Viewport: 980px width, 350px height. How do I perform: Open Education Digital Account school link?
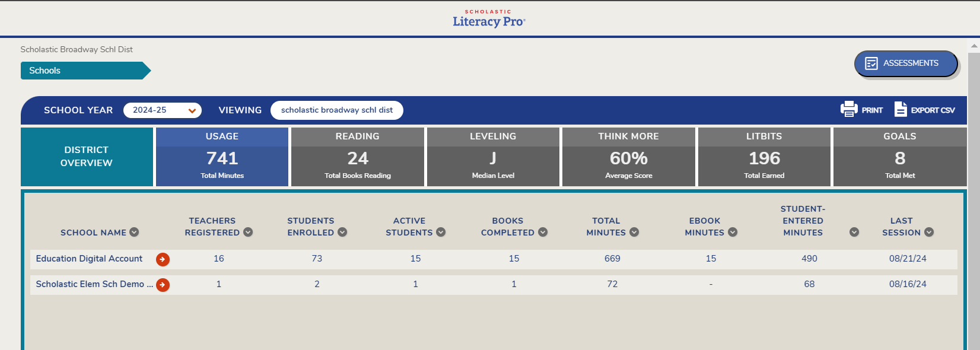89,259
